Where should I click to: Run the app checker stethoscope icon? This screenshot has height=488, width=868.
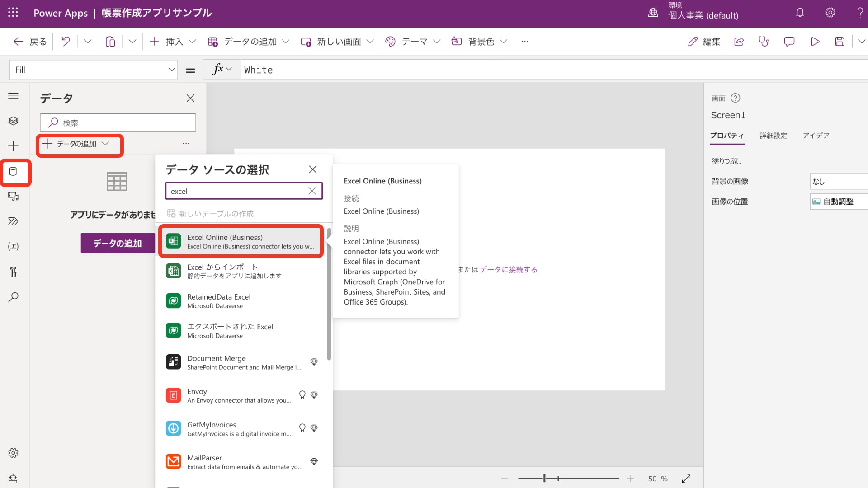click(764, 41)
